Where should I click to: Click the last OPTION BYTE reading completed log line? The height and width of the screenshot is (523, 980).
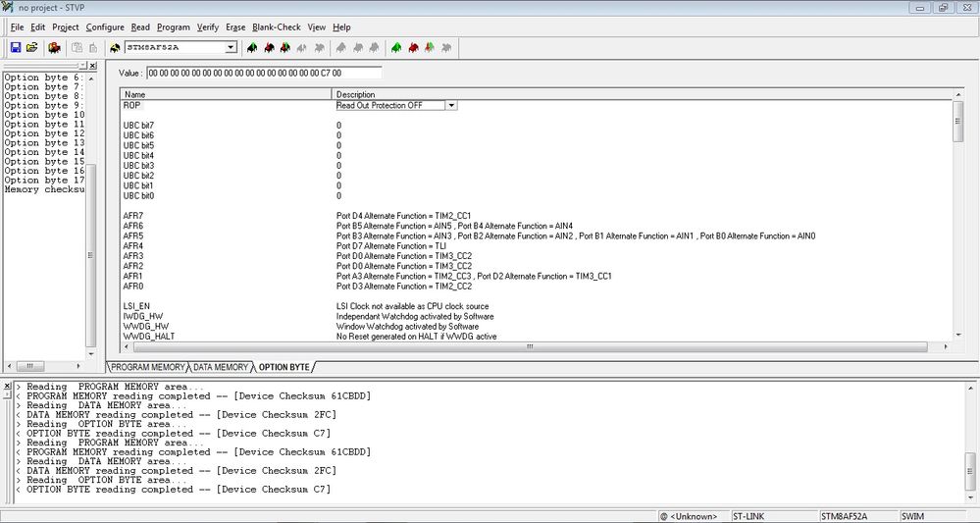tap(173, 490)
